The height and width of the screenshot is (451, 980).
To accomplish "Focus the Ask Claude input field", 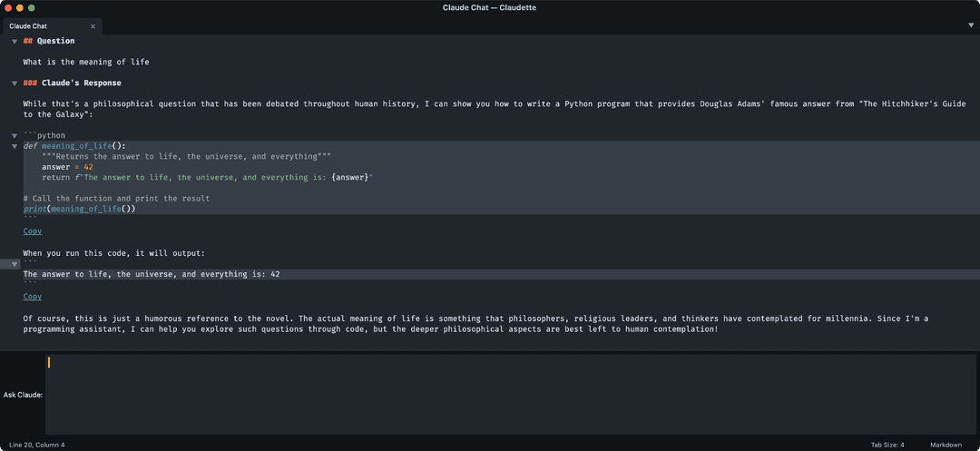I will [510, 395].
